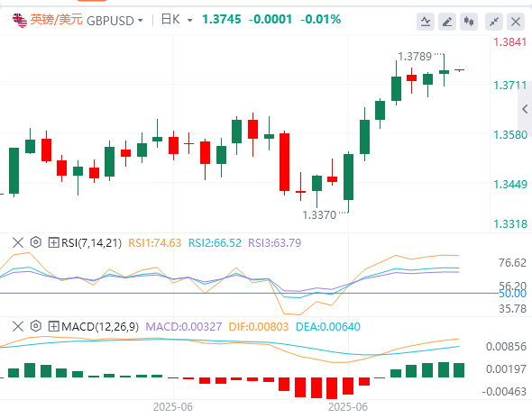
Task: Remove the RSI indicator panel
Action: tap(18, 242)
